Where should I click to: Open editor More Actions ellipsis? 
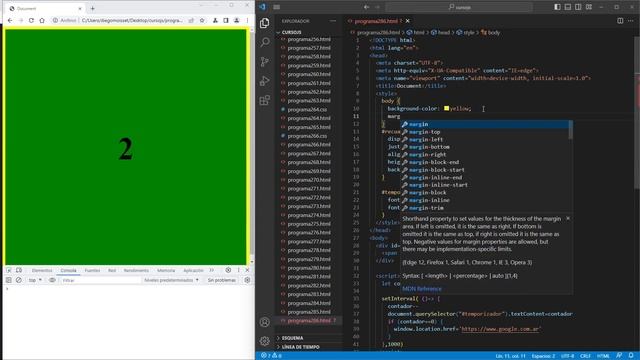tap(631, 21)
